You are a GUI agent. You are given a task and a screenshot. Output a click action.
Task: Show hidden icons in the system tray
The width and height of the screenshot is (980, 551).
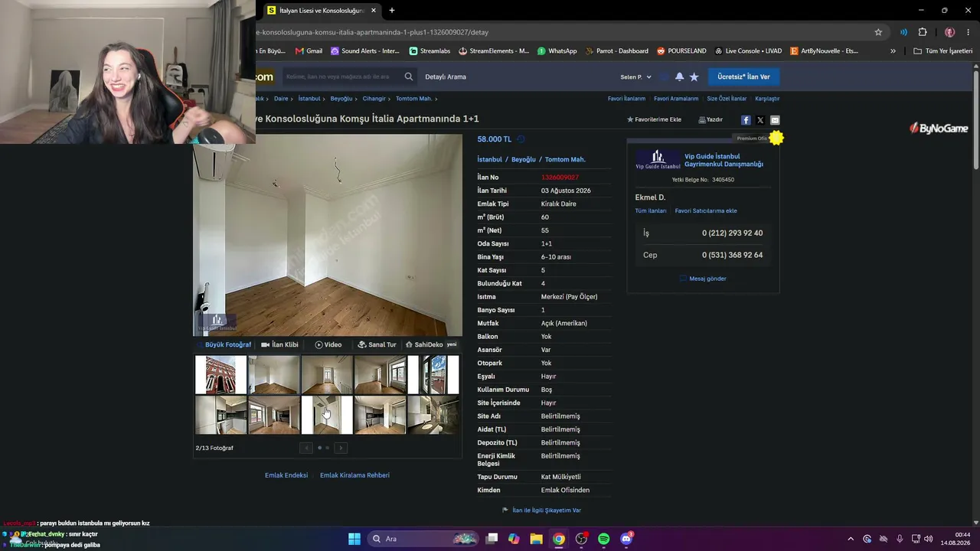coord(850,539)
